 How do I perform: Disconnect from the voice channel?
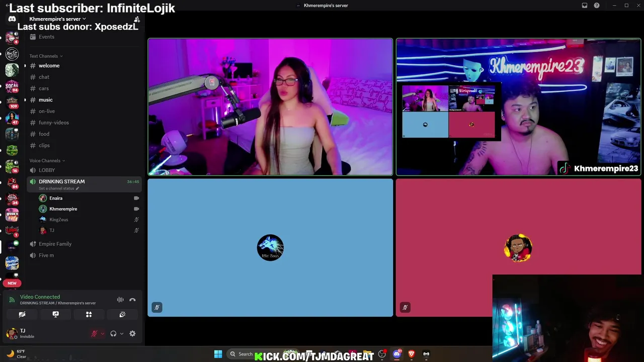[132, 300]
